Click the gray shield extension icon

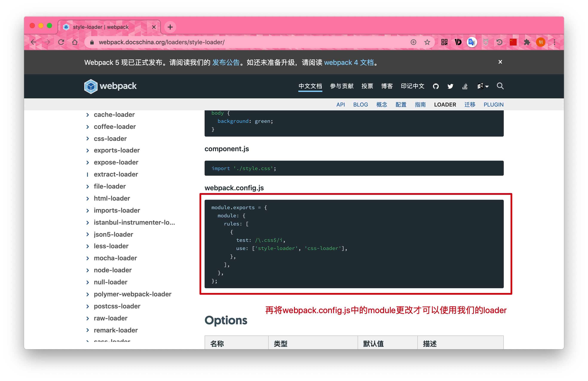click(485, 42)
